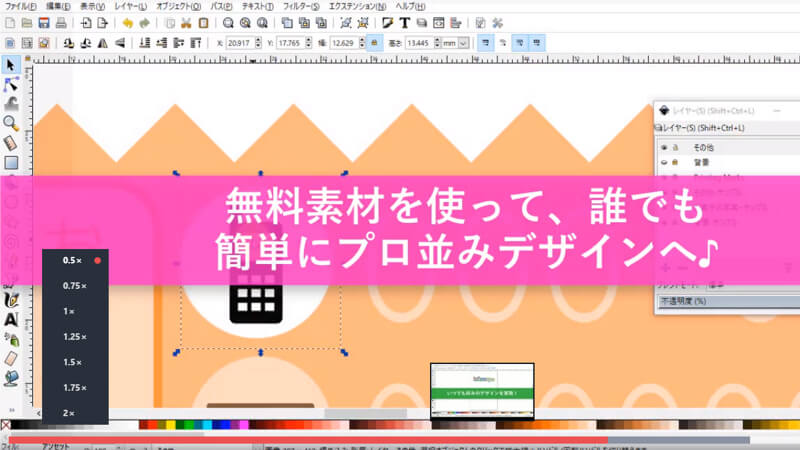
Task: Click the Rotate 90 counter-clockwise icon
Action: tap(68, 43)
